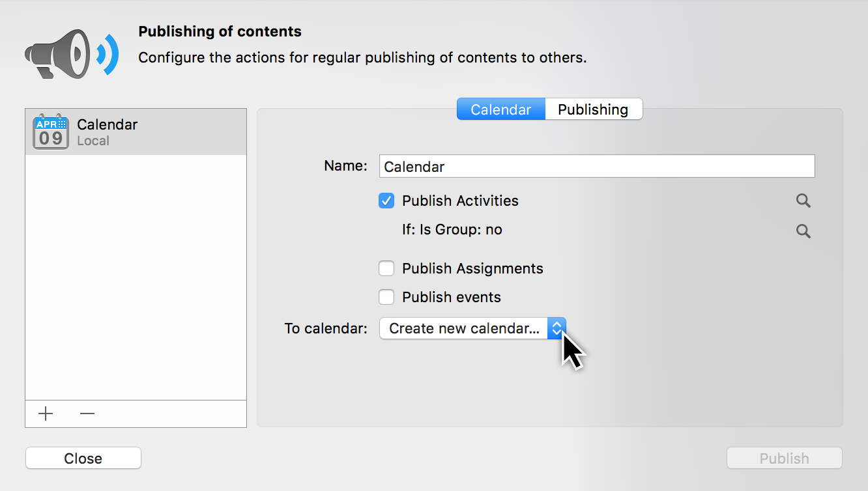The image size is (868, 491).
Task: Click the checkmark inside Publish Activities box
Action: [386, 201]
